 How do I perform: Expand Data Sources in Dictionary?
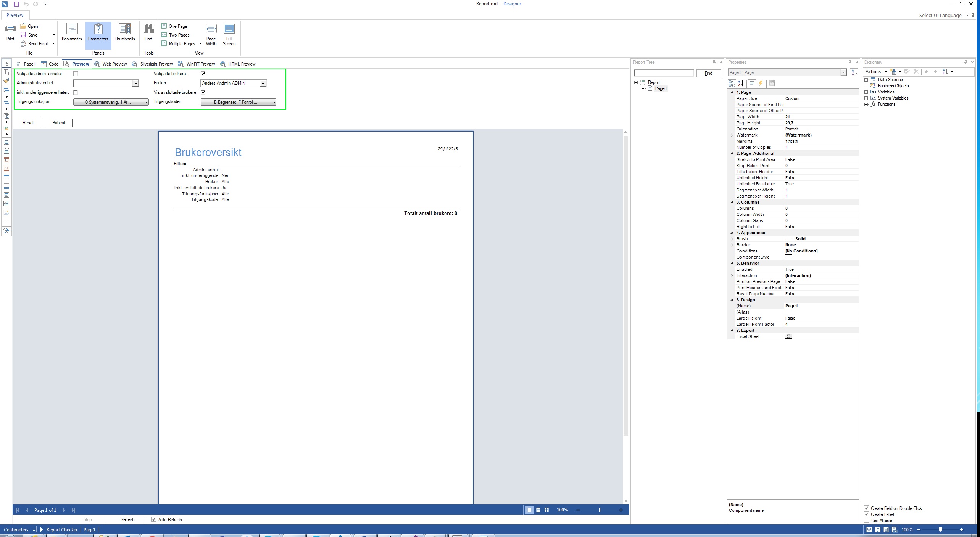point(866,80)
